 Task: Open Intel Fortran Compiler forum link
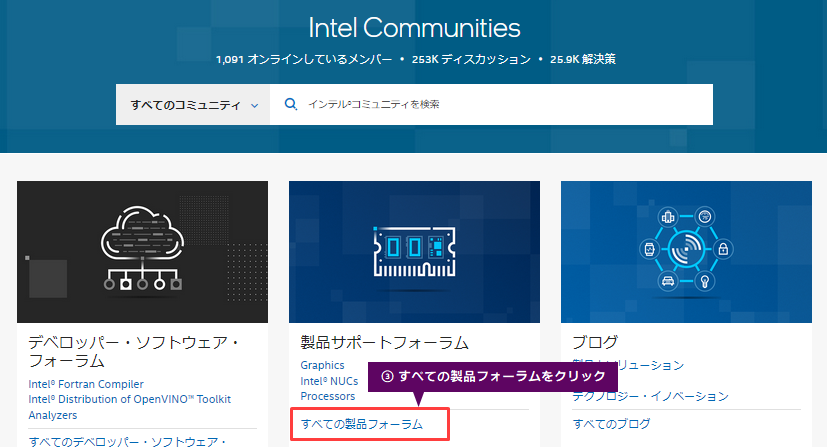86,384
